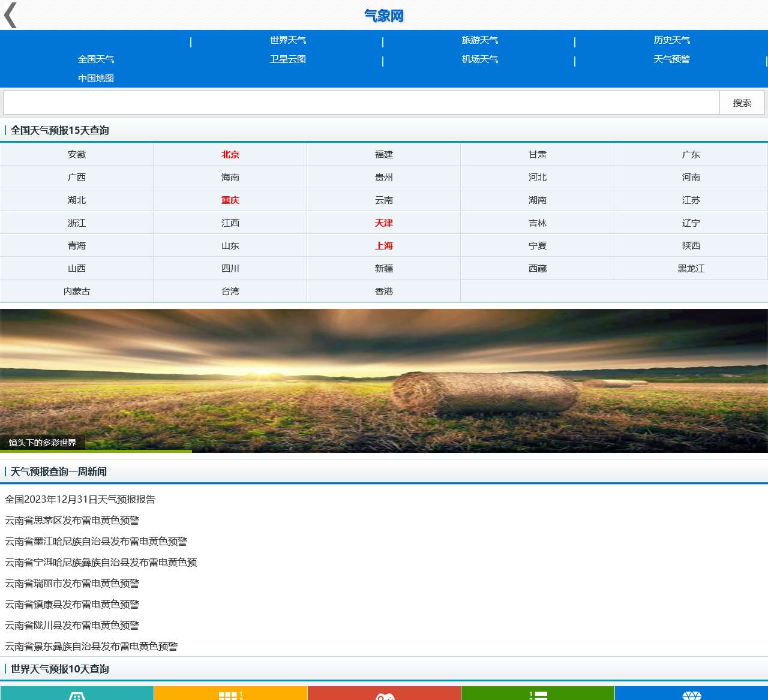Click the back arrow icon

(11, 16)
